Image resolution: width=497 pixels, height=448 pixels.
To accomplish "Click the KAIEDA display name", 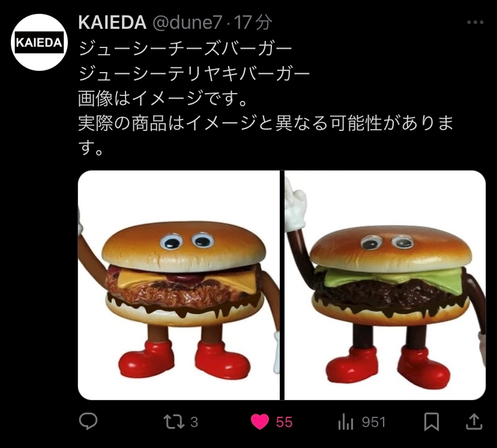I will [112, 22].
